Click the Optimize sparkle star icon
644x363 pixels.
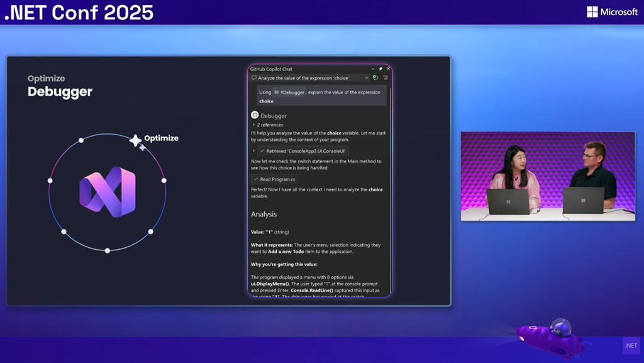point(136,141)
